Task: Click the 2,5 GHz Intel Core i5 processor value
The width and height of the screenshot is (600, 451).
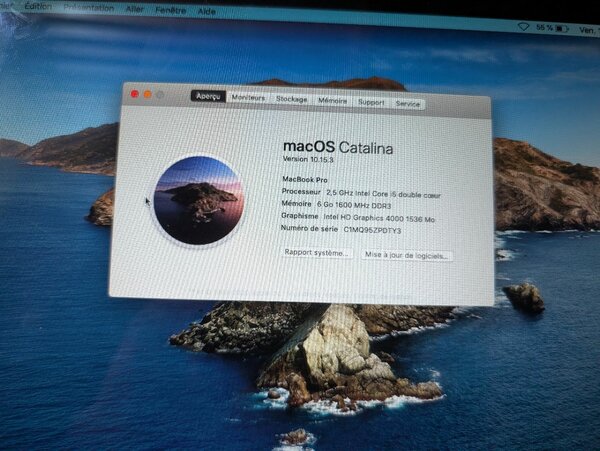Action: (x=383, y=194)
